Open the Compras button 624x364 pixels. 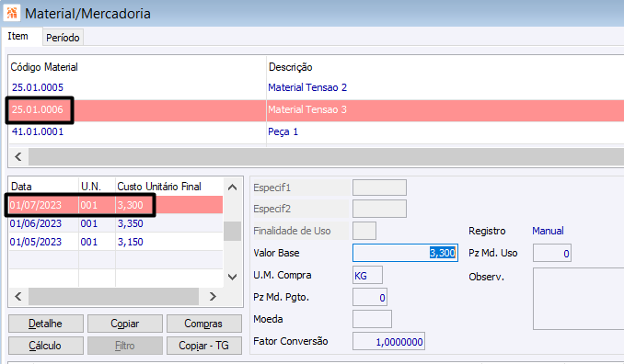click(x=203, y=324)
